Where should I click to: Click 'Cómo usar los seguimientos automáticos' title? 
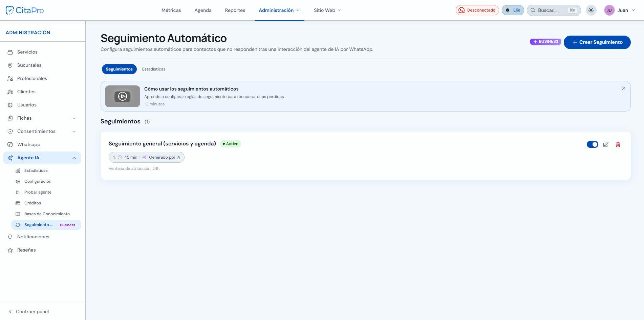(x=191, y=89)
